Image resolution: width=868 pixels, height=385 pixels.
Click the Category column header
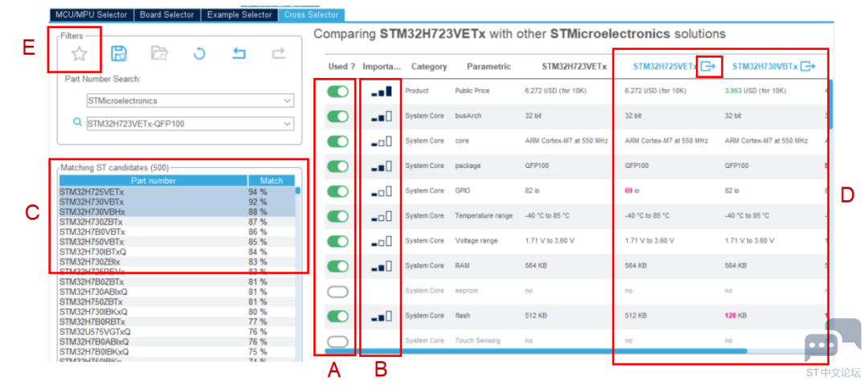(429, 67)
